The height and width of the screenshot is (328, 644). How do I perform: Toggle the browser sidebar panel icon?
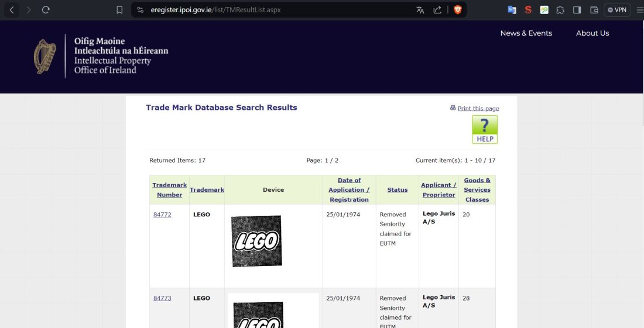click(577, 10)
